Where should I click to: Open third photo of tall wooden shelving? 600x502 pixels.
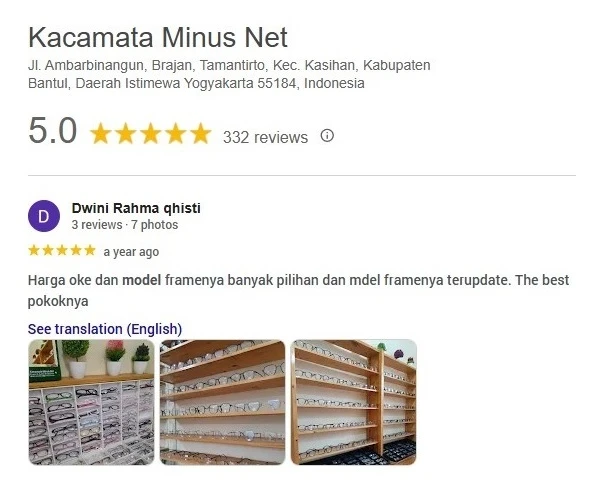(354, 402)
